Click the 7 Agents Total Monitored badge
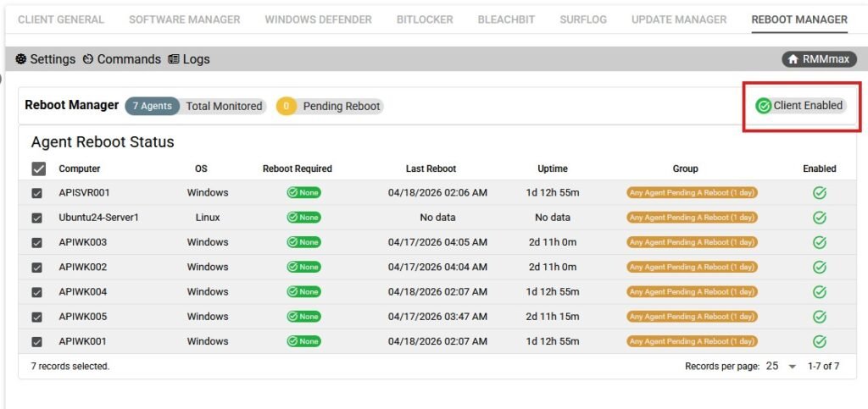 196,106
